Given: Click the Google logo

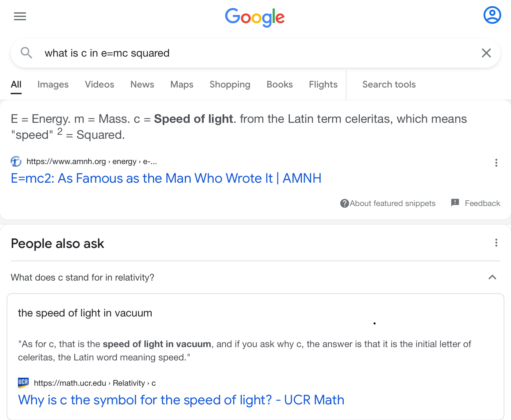Looking at the screenshot, I should 255,17.
